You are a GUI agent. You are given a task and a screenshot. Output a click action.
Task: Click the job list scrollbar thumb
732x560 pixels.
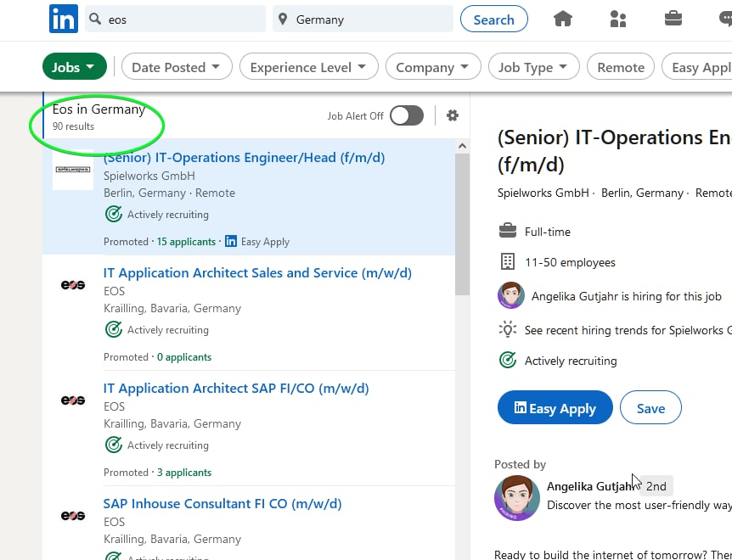[x=462, y=224]
